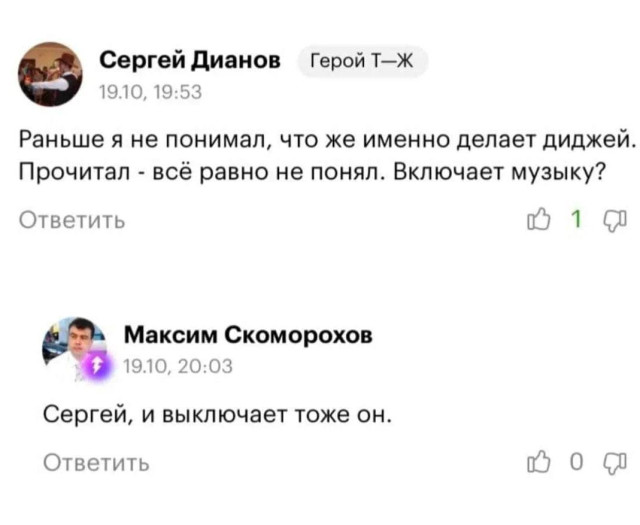Click 'Ответить' under Maxim's reply
This screenshot has width=640, height=525.
[x=97, y=461]
